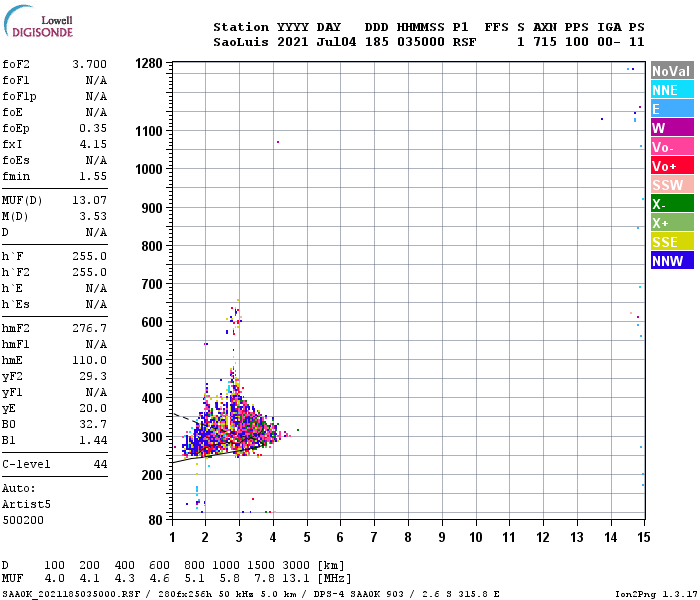Screen dimensions: 700x600
Task: Click the 035000 time value
Action: [421, 42]
